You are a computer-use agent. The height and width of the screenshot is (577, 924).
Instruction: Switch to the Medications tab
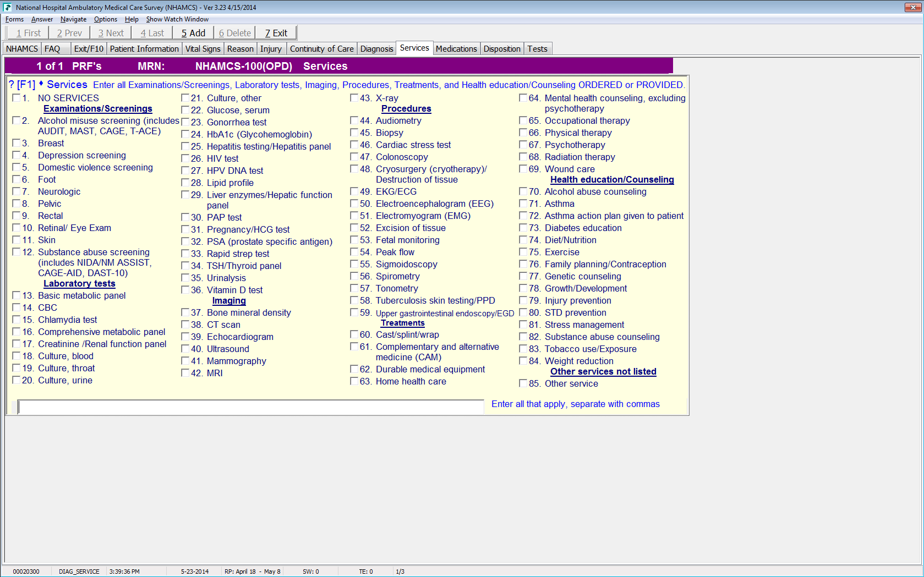(x=456, y=49)
